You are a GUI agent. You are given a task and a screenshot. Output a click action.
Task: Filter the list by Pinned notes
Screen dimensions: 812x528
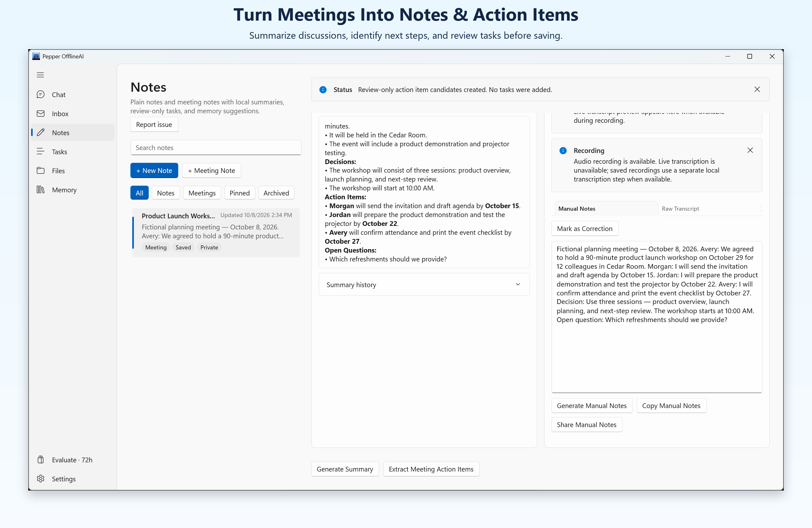[239, 193]
